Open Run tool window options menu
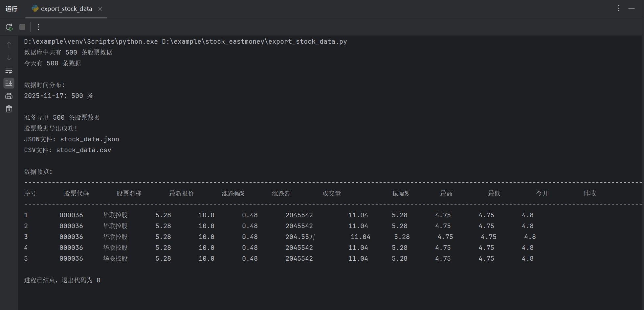 pyautogui.click(x=619, y=9)
